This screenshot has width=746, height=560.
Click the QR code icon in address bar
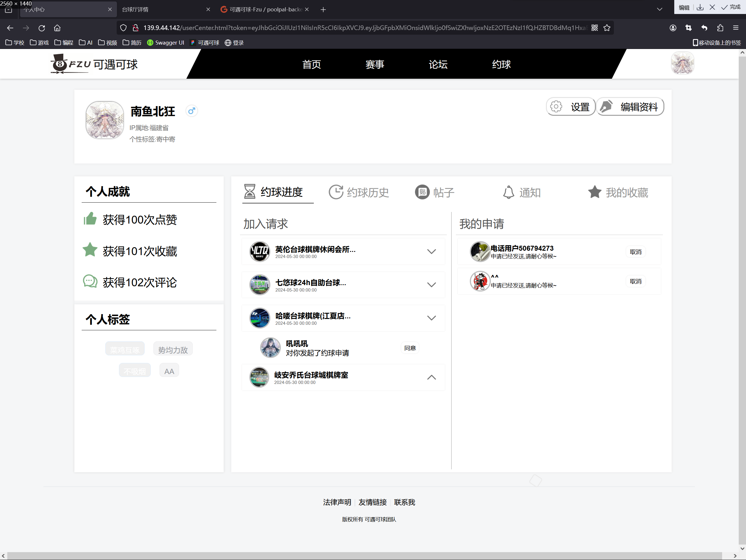[595, 28]
